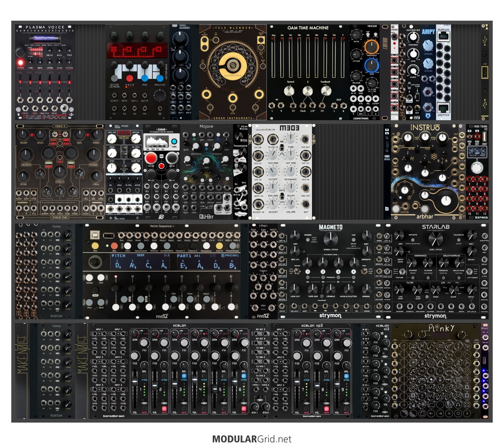Click the Spread knob on OAM Time Machine
This screenshot has height=447, width=504.
pyautogui.click(x=289, y=91)
